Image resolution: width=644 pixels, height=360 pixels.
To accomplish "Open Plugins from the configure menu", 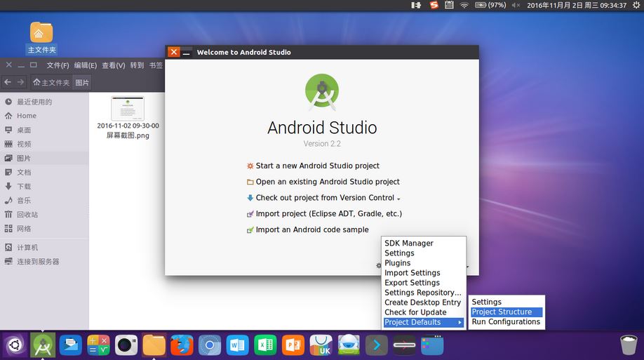I will pos(424,263).
